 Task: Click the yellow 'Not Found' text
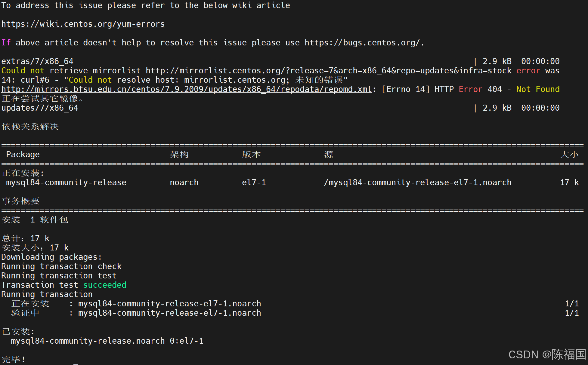pyautogui.click(x=538, y=89)
